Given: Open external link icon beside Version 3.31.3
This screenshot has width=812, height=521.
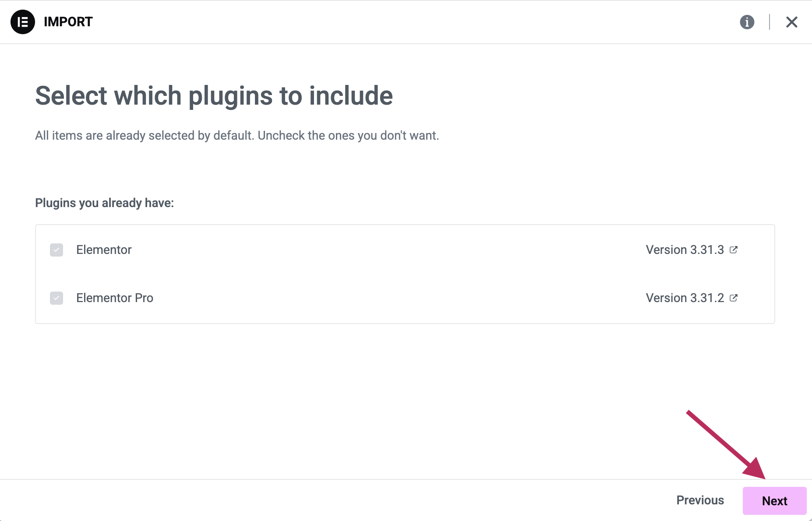Looking at the screenshot, I should pos(734,250).
